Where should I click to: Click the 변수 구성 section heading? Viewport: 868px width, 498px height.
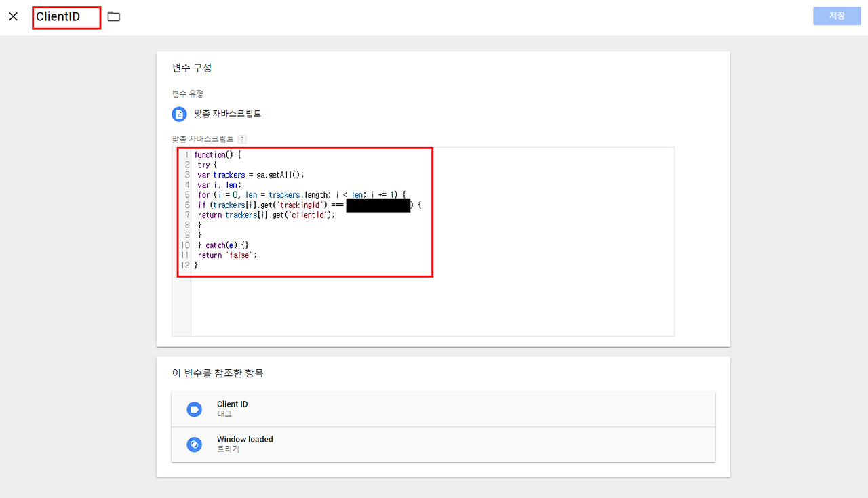coord(192,68)
